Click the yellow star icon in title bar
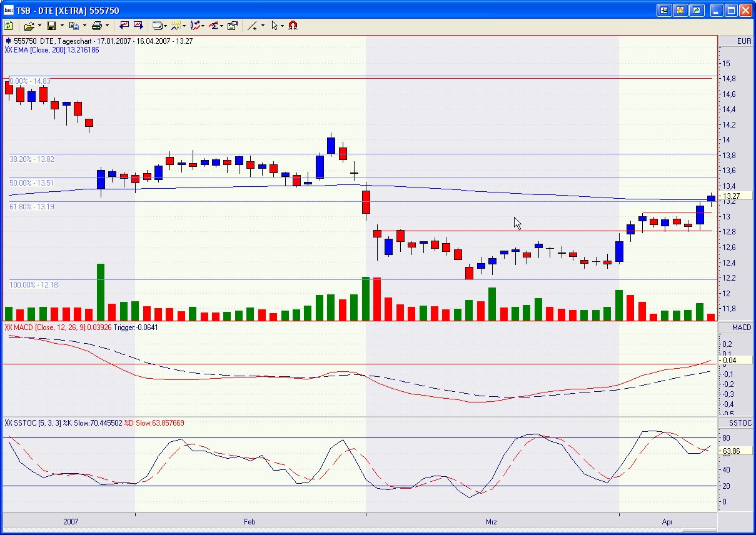This screenshot has width=756, height=535. coord(680,11)
